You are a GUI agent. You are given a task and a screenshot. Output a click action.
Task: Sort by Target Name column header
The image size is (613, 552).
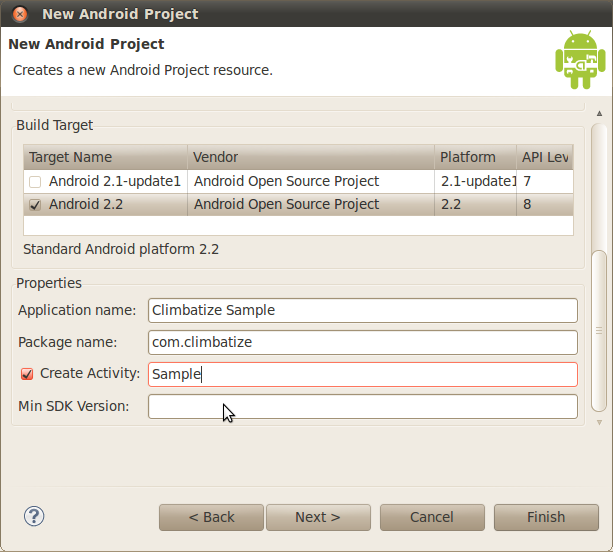point(106,157)
